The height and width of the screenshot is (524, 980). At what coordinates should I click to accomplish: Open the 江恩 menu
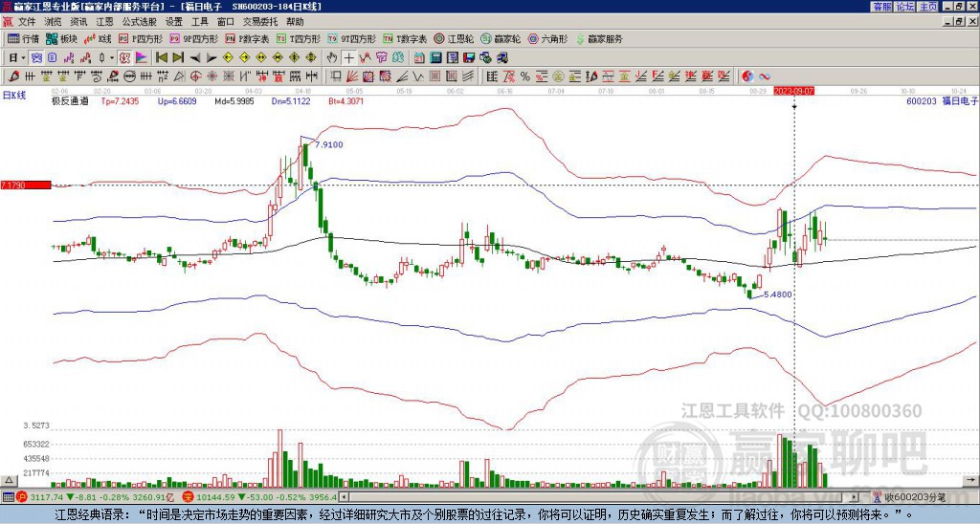tap(104, 22)
